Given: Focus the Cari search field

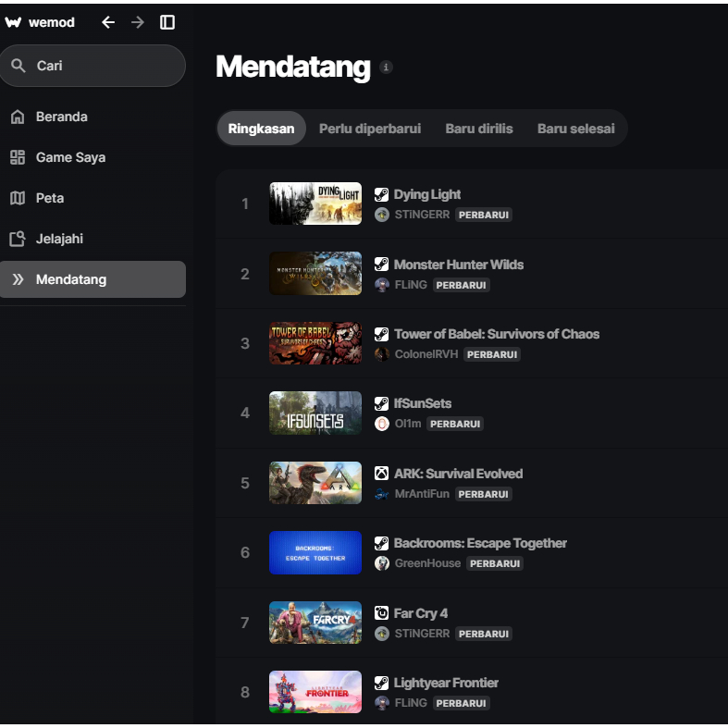Looking at the screenshot, I should [x=93, y=66].
